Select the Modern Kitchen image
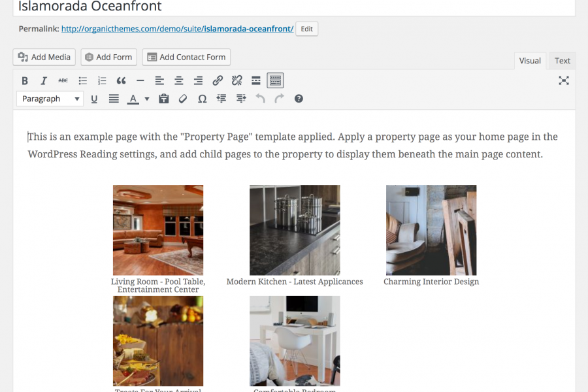Image resolution: width=588 pixels, height=392 pixels. 295,230
